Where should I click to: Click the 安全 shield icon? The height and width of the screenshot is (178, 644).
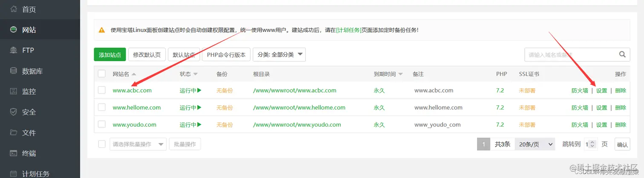14,112
